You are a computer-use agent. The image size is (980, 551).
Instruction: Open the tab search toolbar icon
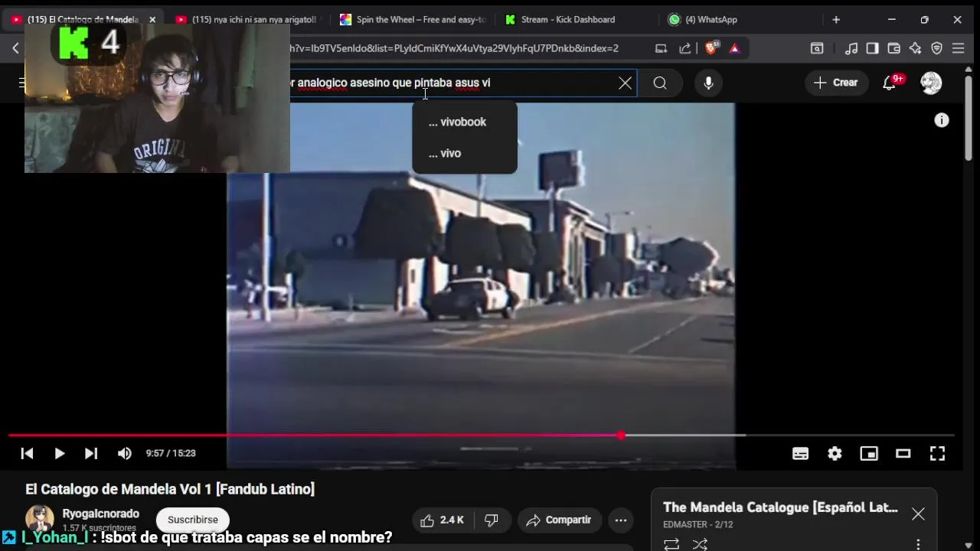tap(817, 48)
